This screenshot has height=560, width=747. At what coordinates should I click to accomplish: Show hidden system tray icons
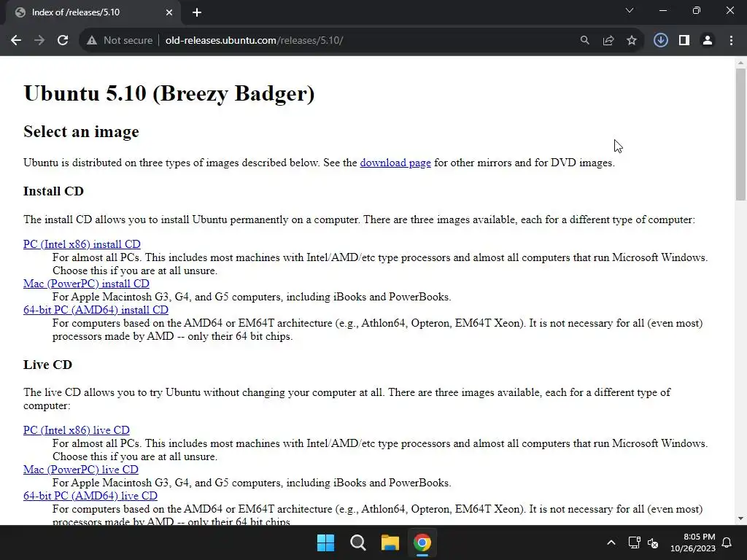point(611,542)
